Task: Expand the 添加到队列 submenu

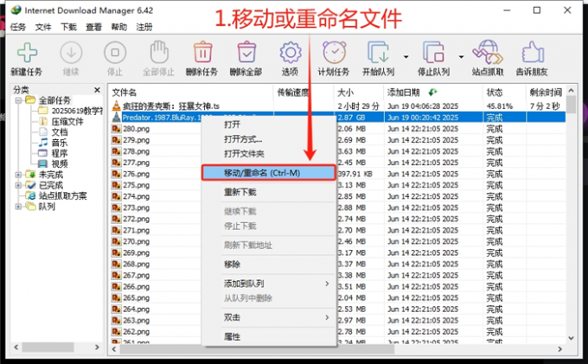Action: click(x=327, y=284)
